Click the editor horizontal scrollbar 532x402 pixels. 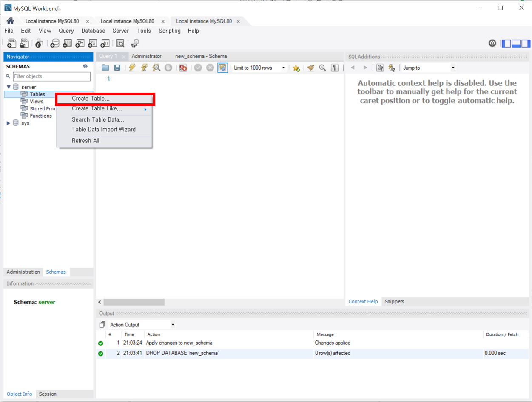[x=134, y=302]
